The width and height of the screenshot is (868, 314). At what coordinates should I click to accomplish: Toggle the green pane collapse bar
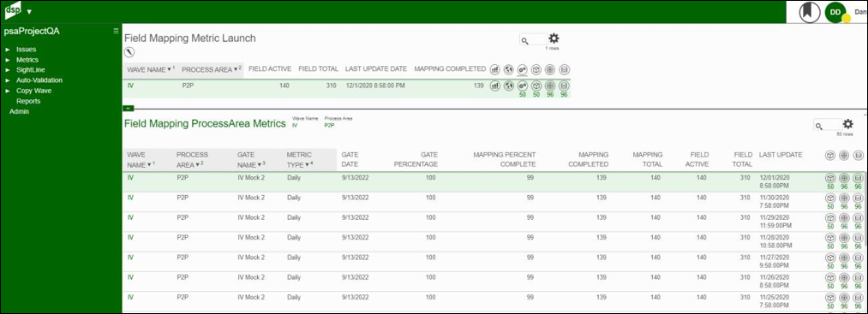click(128, 109)
